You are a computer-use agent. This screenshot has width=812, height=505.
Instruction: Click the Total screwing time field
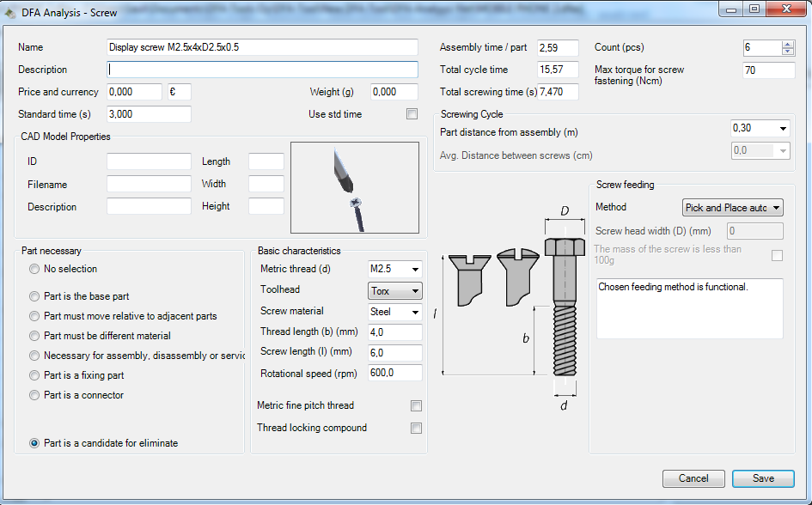click(x=558, y=92)
